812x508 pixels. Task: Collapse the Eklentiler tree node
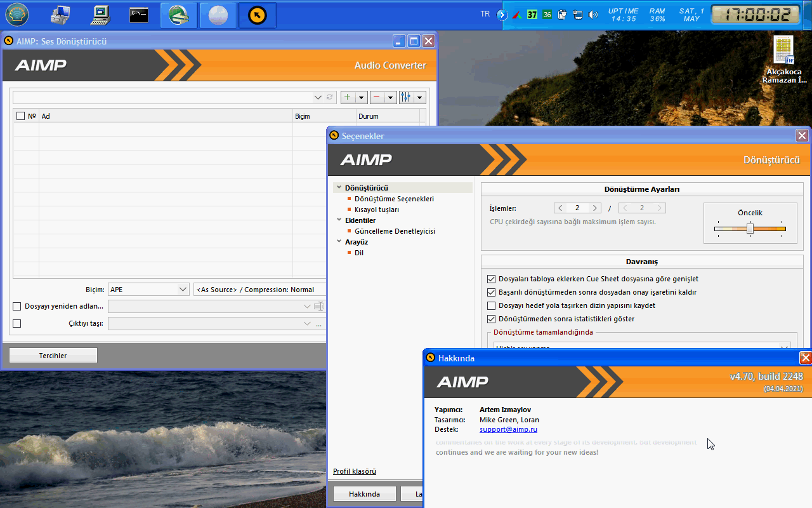tap(339, 220)
